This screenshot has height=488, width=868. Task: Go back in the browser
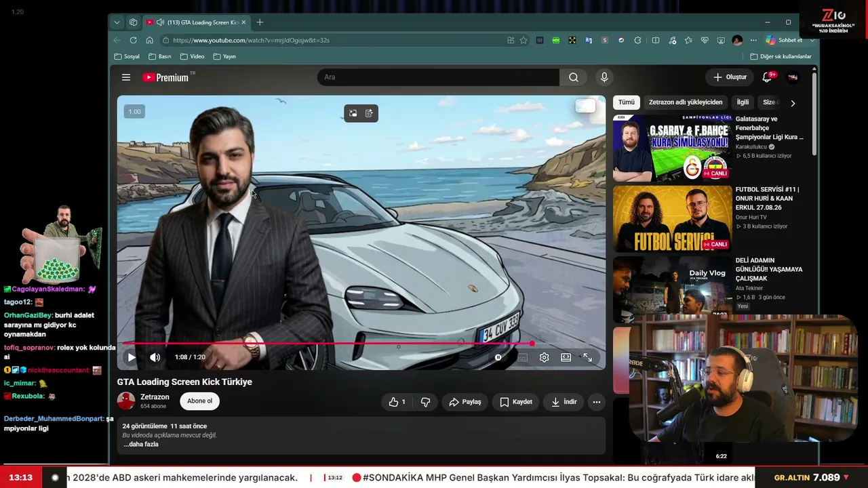[x=117, y=41]
